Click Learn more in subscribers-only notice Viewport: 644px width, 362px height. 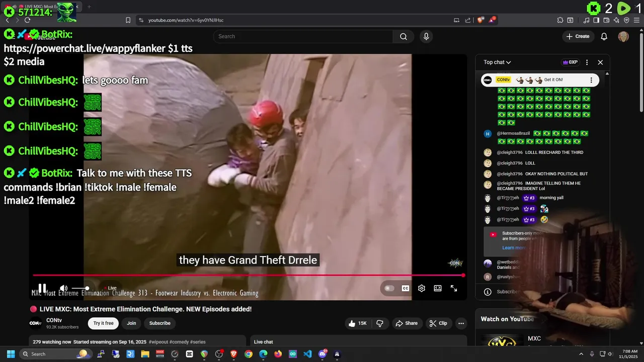click(x=514, y=248)
